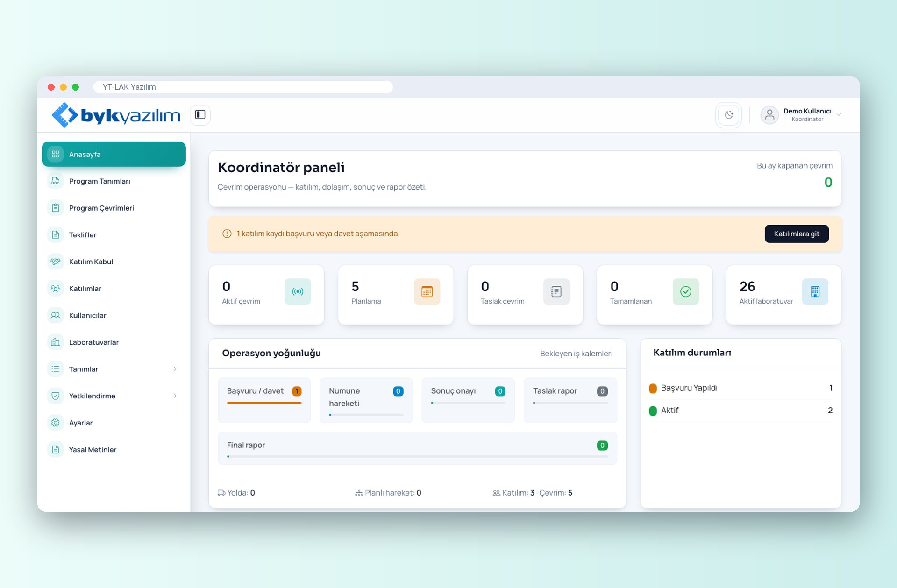
Task: Click the user avatar icon
Action: [769, 115]
